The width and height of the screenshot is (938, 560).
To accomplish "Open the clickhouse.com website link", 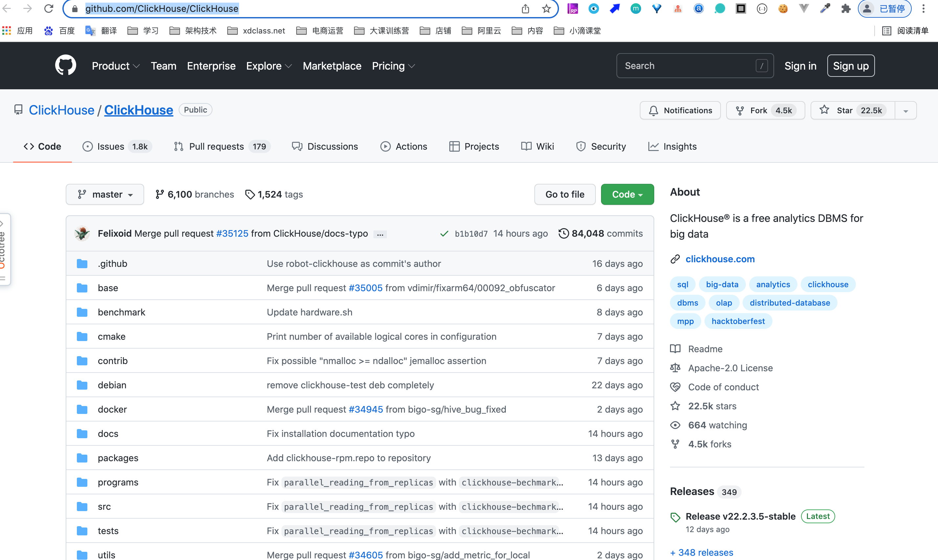I will 720,259.
